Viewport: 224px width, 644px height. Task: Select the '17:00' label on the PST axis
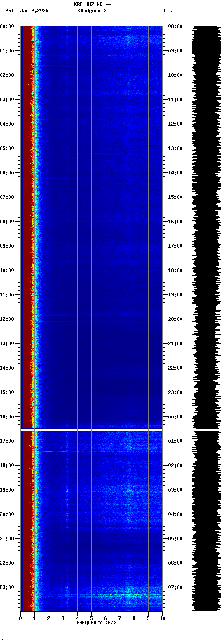coord(7,441)
